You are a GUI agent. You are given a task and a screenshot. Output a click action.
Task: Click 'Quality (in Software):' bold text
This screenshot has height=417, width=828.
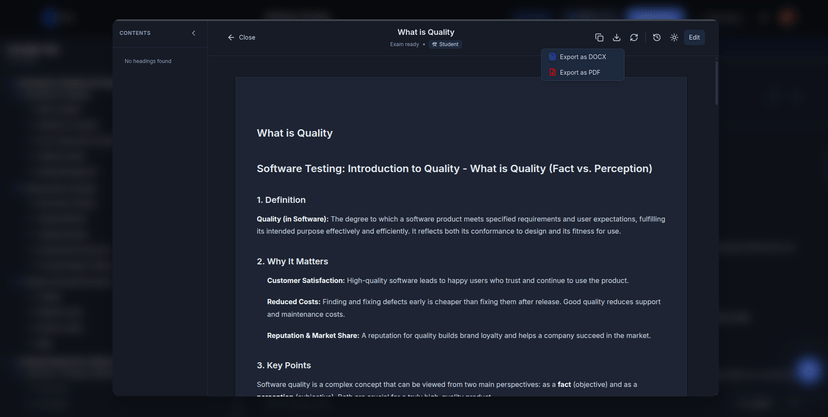point(293,219)
